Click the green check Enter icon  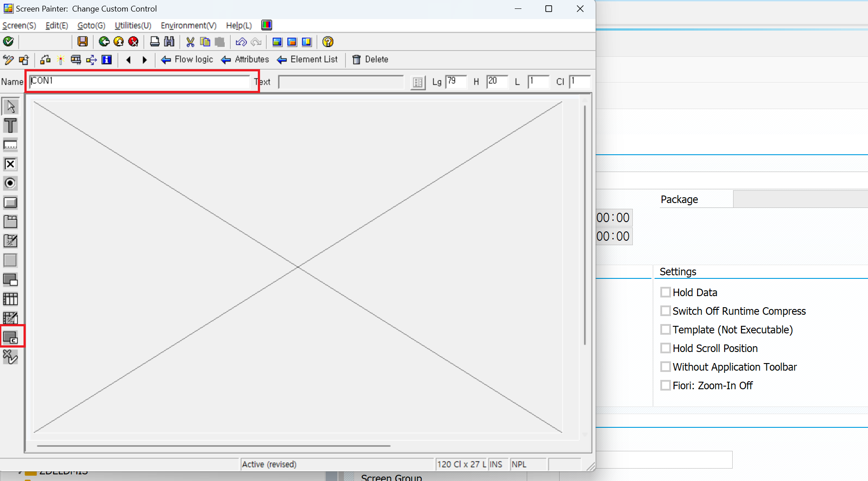(x=8, y=42)
